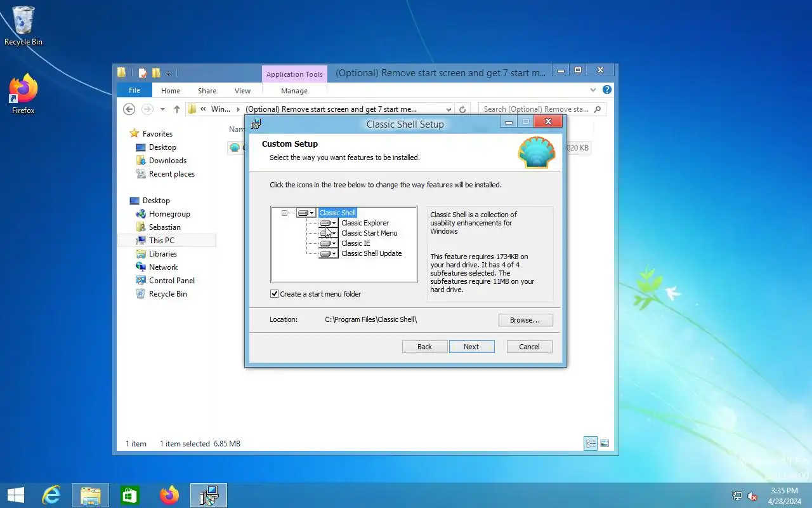The height and width of the screenshot is (508, 812).
Task: Open Classic IE feature install dropdown
Action: 329,243
